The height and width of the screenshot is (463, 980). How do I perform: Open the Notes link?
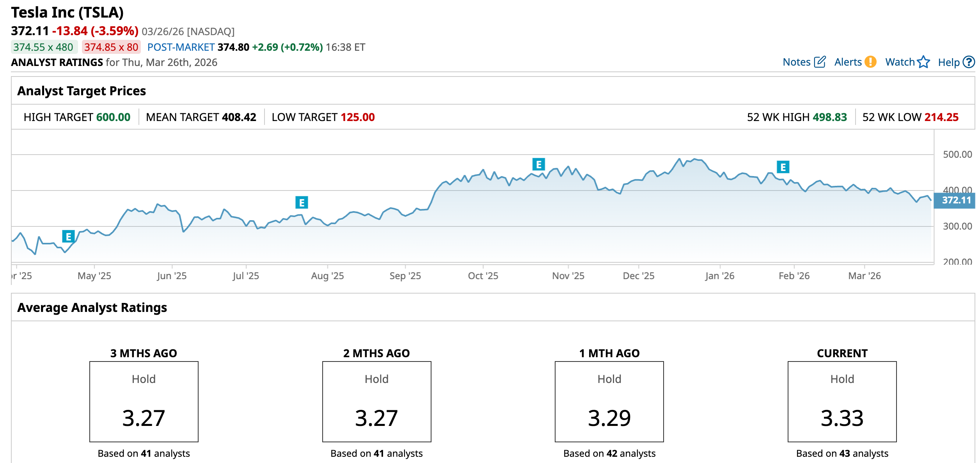pyautogui.click(x=796, y=62)
